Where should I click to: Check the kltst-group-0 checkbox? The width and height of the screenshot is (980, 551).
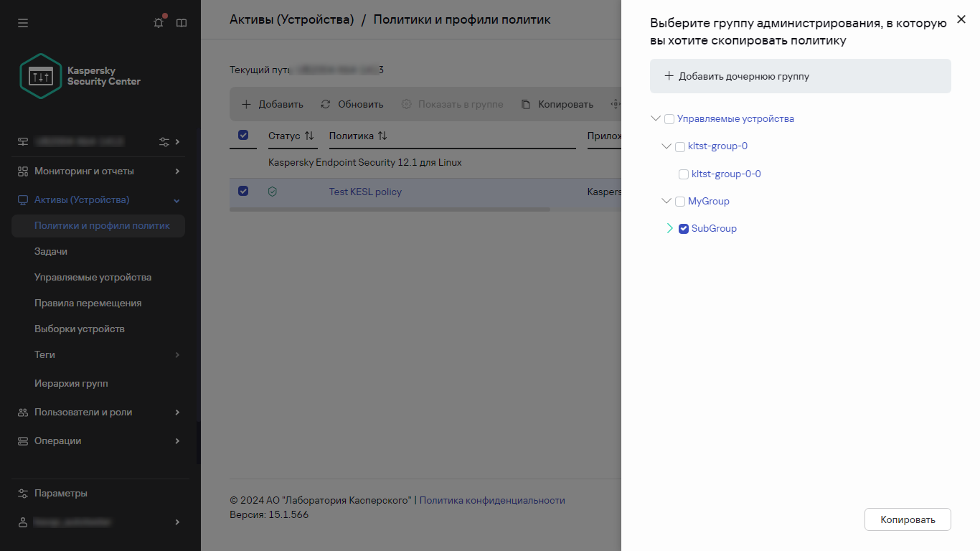pyautogui.click(x=680, y=146)
